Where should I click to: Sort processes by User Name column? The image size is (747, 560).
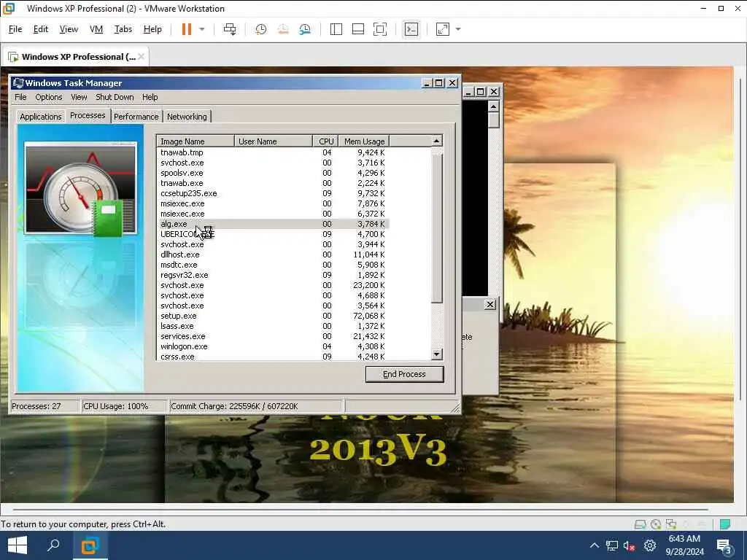(x=274, y=141)
